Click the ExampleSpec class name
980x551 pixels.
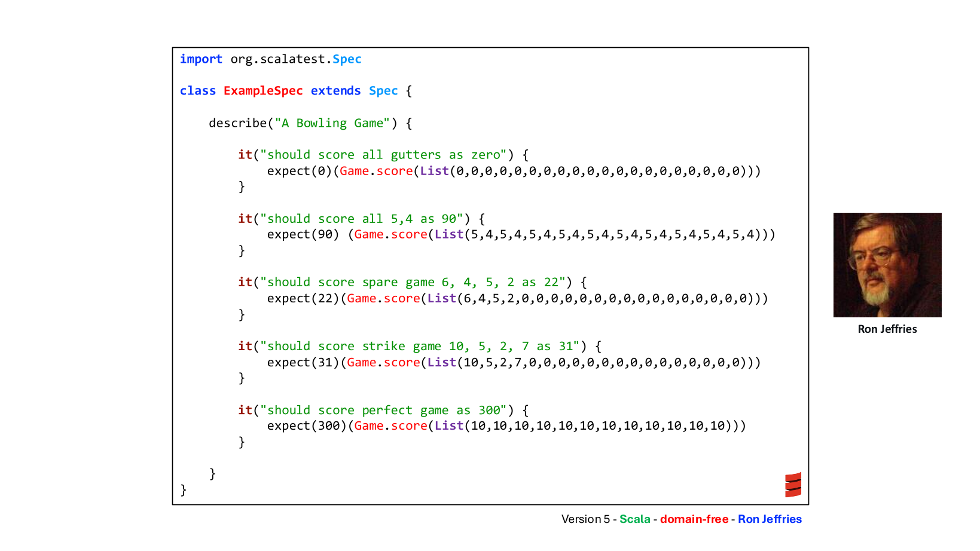263,91
